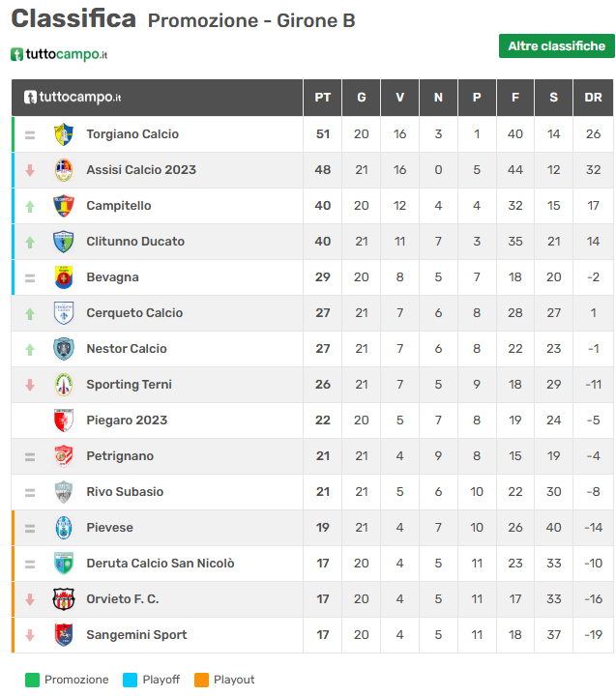Click the tuttocampo.it logo under the title
616x696 pixels.
point(59,54)
